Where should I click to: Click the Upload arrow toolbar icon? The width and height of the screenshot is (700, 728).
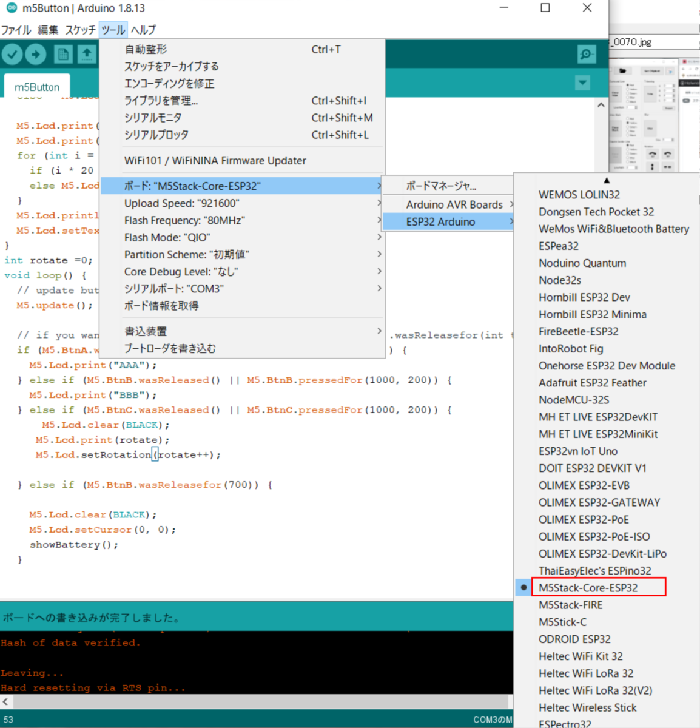coord(36,55)
